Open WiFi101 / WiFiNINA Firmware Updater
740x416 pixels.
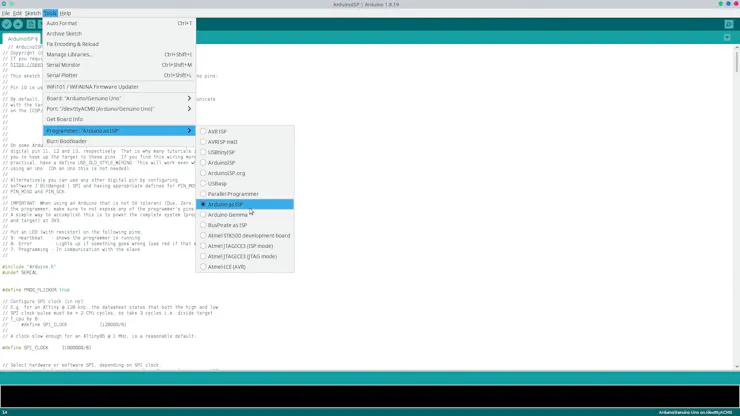[x=119, y=87]
